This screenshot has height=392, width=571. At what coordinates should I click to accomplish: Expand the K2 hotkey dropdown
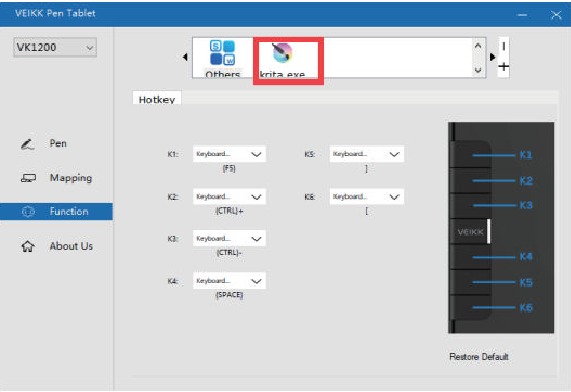(x=229, y=197)
